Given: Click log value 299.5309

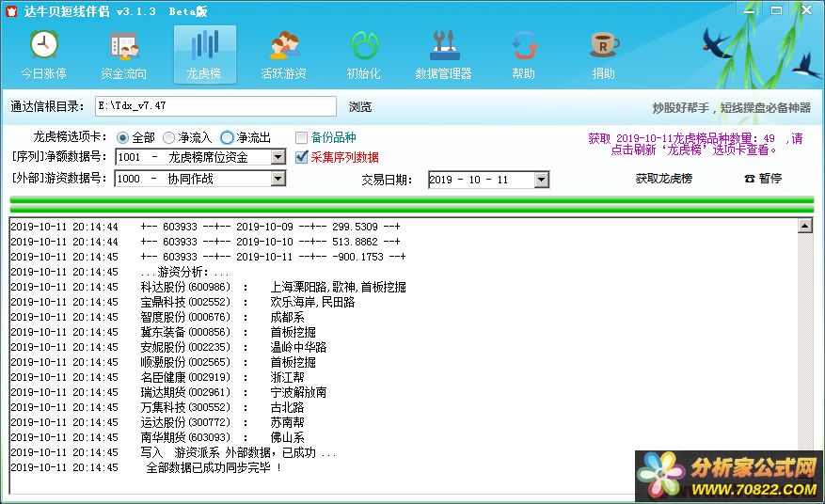Looking at the screenshot, I should click(x=355, y=227).
